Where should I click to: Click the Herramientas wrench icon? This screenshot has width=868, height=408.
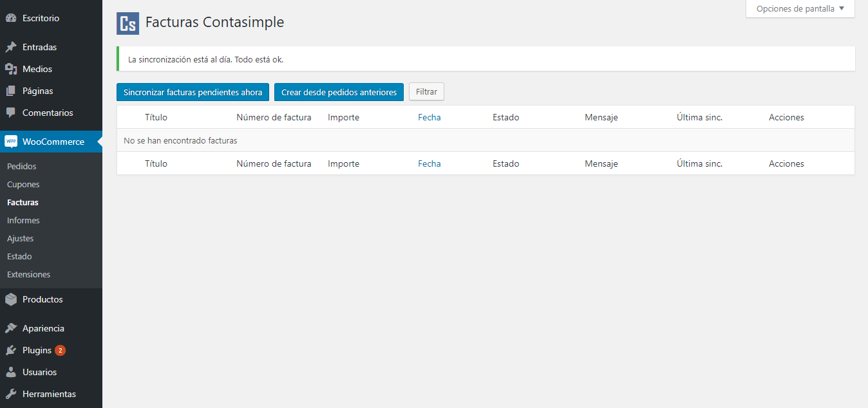point(11,394)
